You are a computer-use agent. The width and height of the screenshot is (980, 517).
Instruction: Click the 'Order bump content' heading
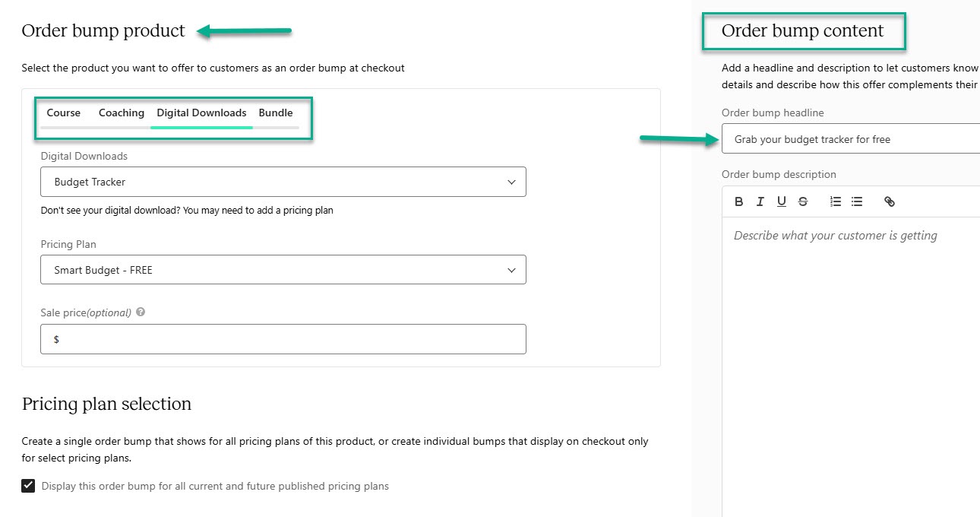(x=803, y=30)
